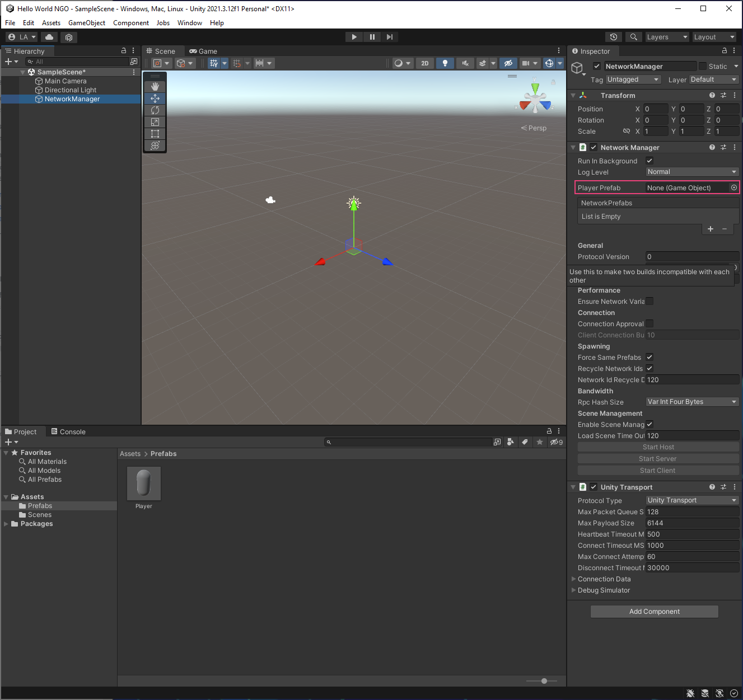Viewport: 743px width, 700px height.
Task: Click the Add Component button
Action: click(654, 612)
